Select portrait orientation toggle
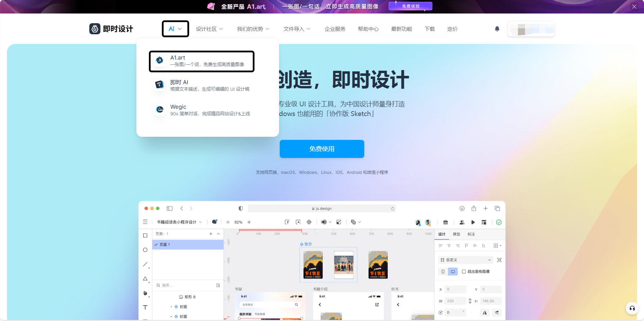The image size is (644, 321). (x=443, y=271)
